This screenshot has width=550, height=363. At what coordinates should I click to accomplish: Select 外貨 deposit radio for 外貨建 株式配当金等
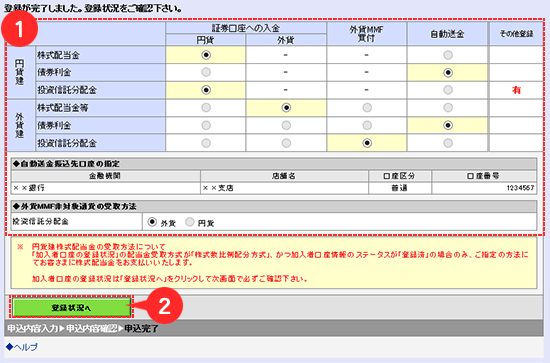(286, 108)
